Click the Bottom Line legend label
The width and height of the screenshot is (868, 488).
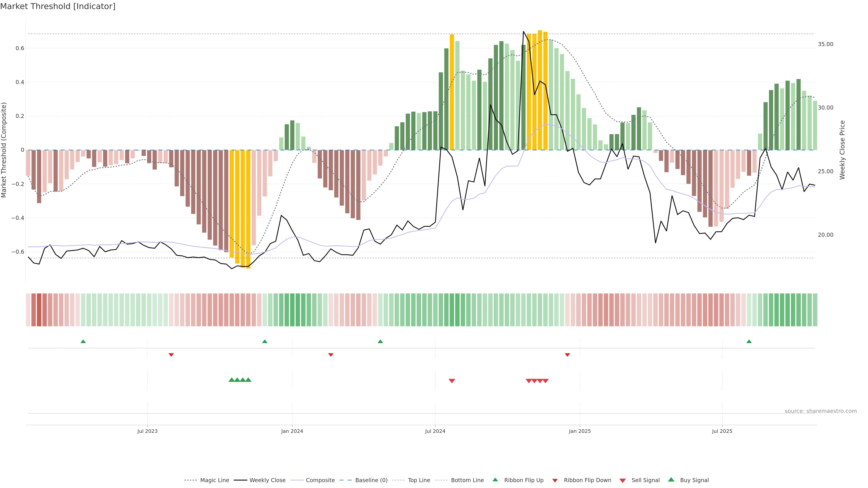click(467, 480)
